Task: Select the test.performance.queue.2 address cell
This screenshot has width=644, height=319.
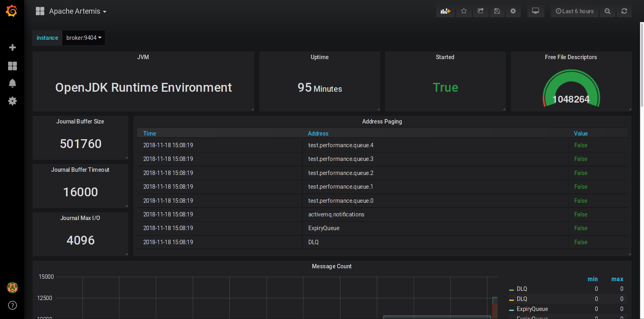Action: tap(341, 173)
